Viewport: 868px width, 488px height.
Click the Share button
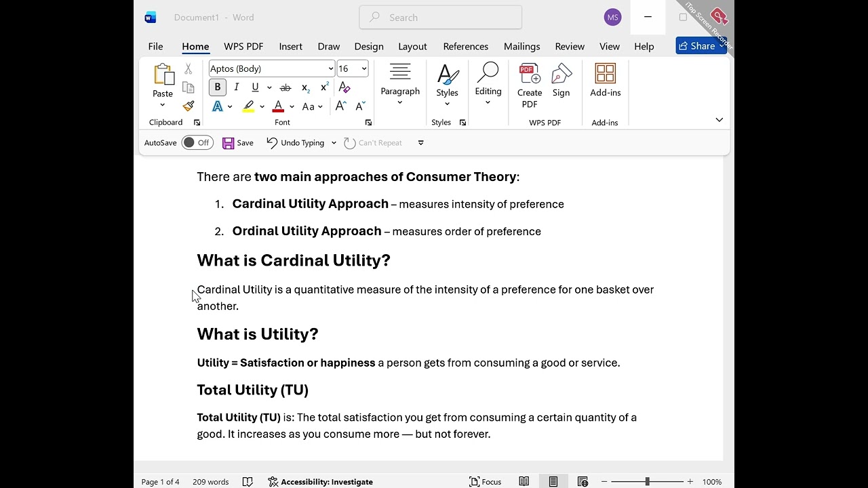click(x=701, y=46)
